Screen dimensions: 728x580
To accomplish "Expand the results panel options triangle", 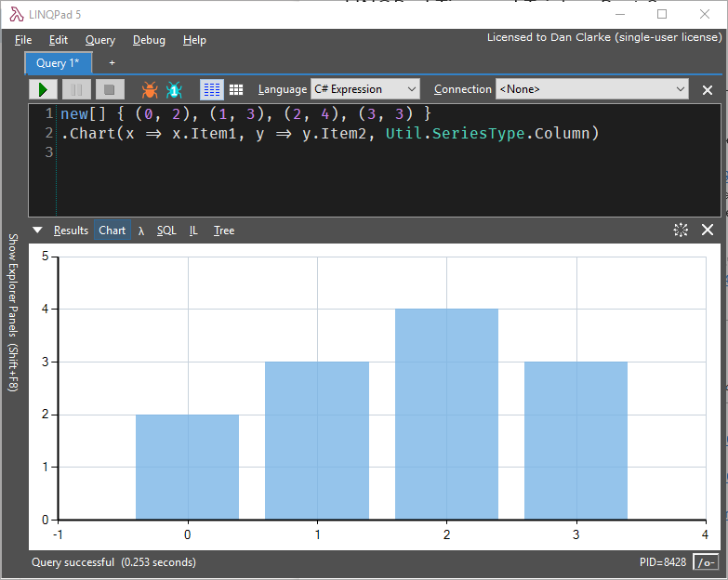I will [x=37, y=231].
